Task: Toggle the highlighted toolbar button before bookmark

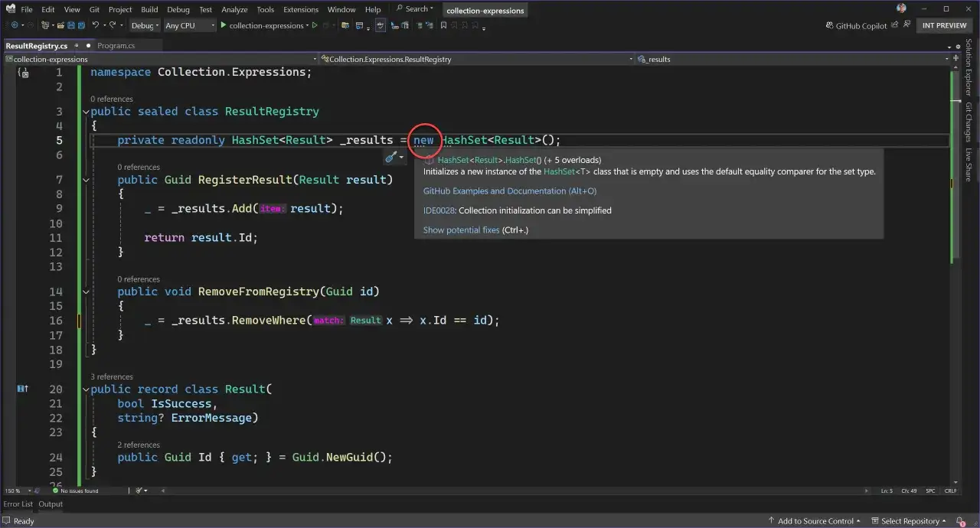Action: click(381, 25)
